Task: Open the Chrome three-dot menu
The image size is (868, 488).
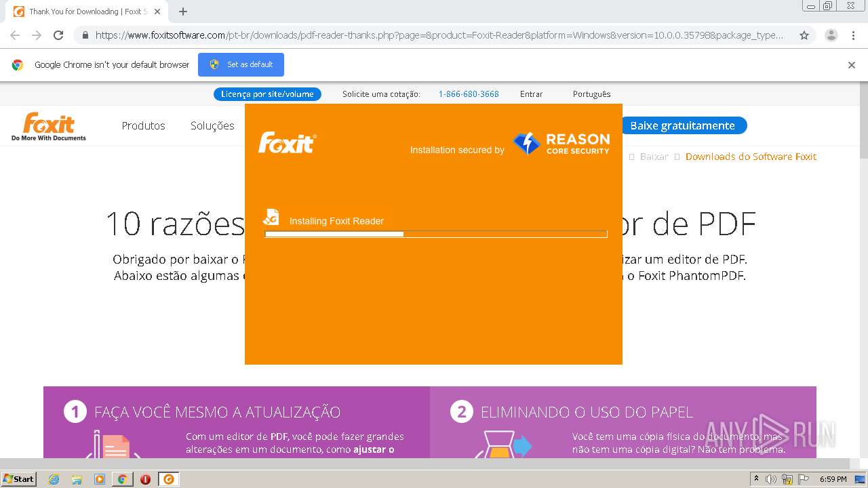Action: (x=854, y=35)
